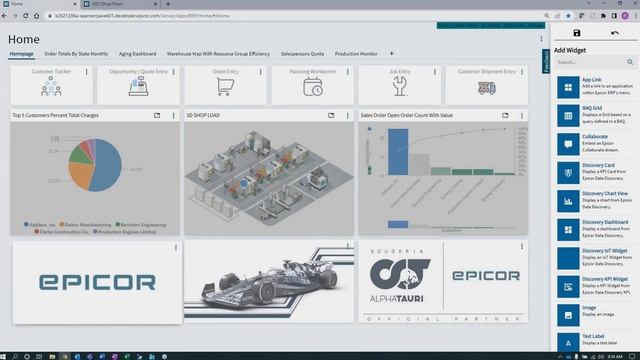Switch to the Production Monitor tab
This screenshot has width=640, height=360.
tap(356, 54)
